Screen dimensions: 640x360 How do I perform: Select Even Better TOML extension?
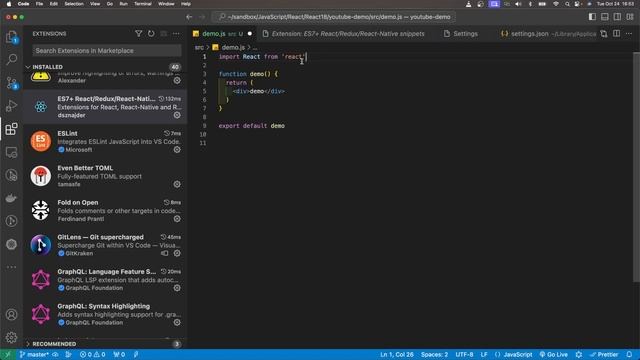[105, 176]
